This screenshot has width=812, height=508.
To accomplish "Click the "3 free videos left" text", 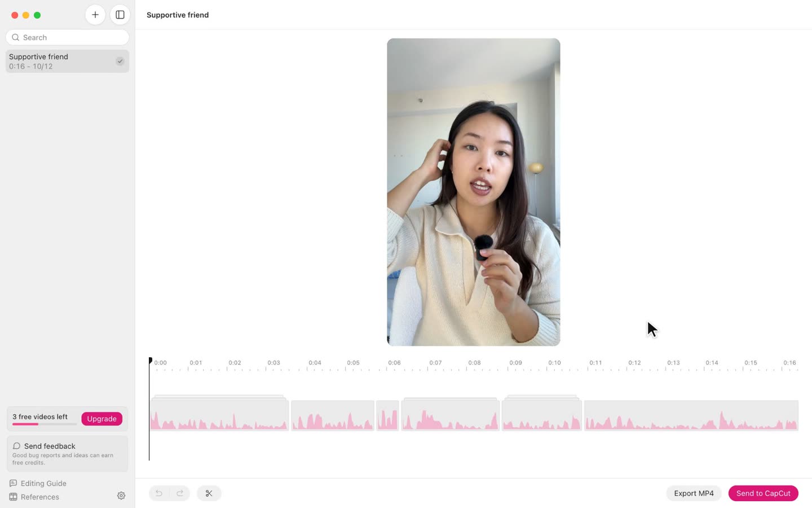I will point(40,417).
